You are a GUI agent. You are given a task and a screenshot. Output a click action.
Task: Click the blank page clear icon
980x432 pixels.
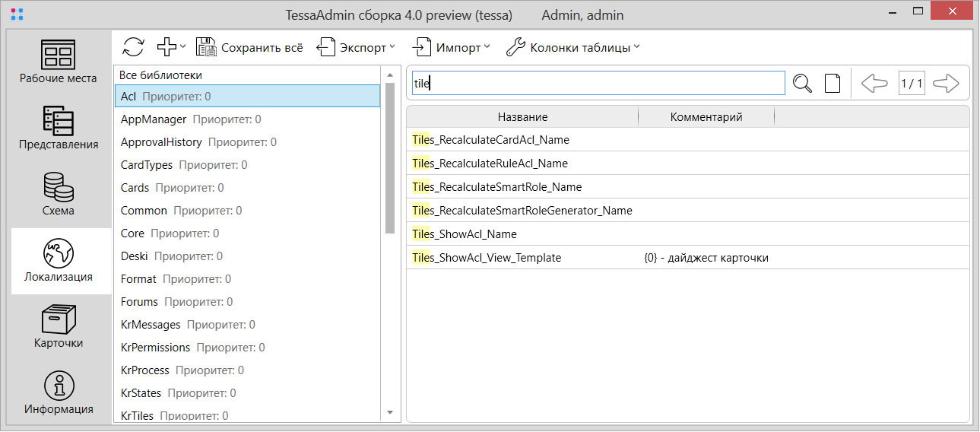(x=833, y=83)
